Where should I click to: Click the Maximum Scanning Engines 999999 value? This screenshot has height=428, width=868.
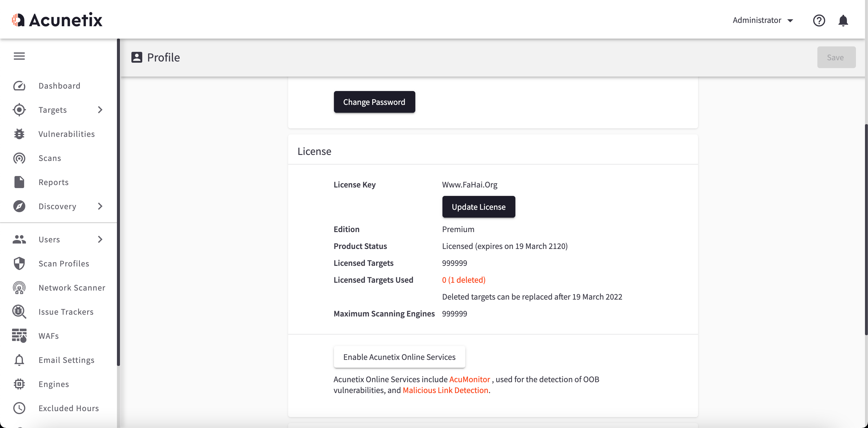(x=454, y=313)
